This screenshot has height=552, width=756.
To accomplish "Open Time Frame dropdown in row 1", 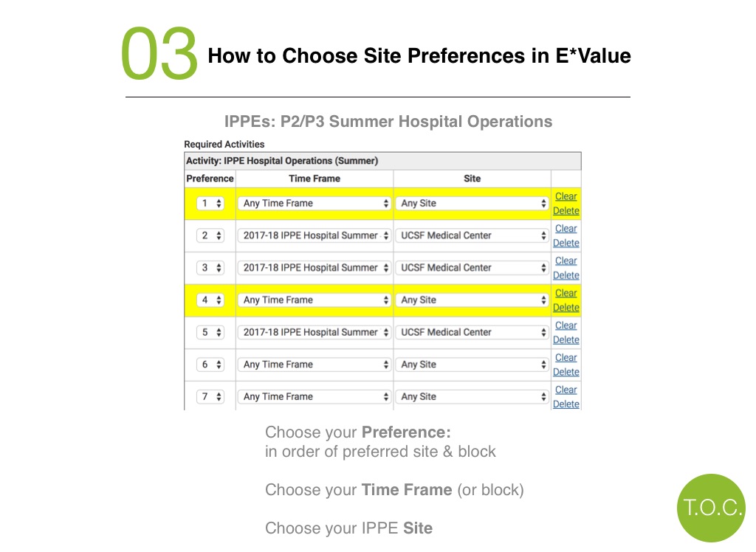I will coord(315,204).
